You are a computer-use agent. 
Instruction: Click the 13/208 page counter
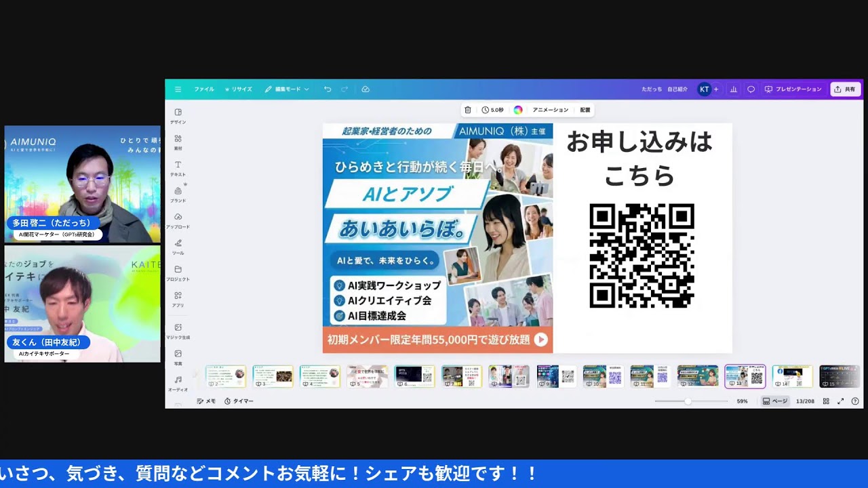coord(805,401)
